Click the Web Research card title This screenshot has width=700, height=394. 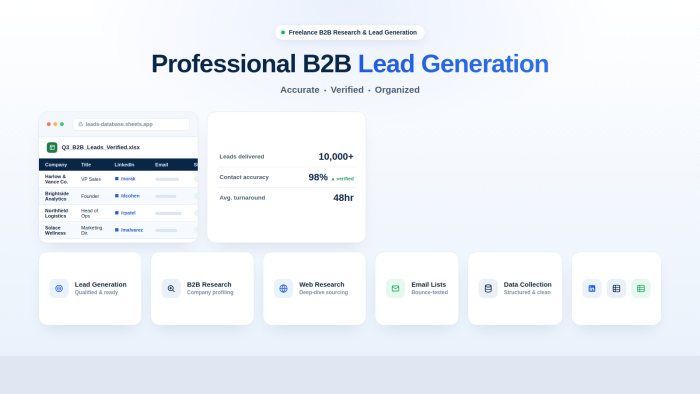click(321, 285)
